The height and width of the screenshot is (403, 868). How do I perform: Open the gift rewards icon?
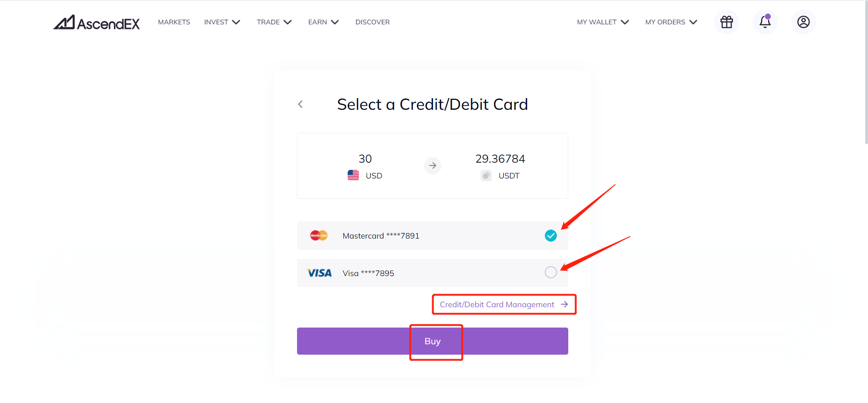tap(726, 22)
